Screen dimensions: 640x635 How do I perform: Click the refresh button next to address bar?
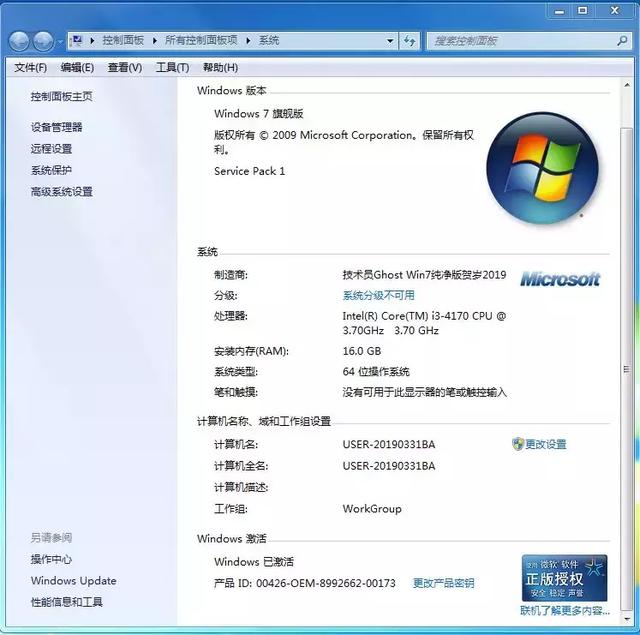click(x=409, y=41)
